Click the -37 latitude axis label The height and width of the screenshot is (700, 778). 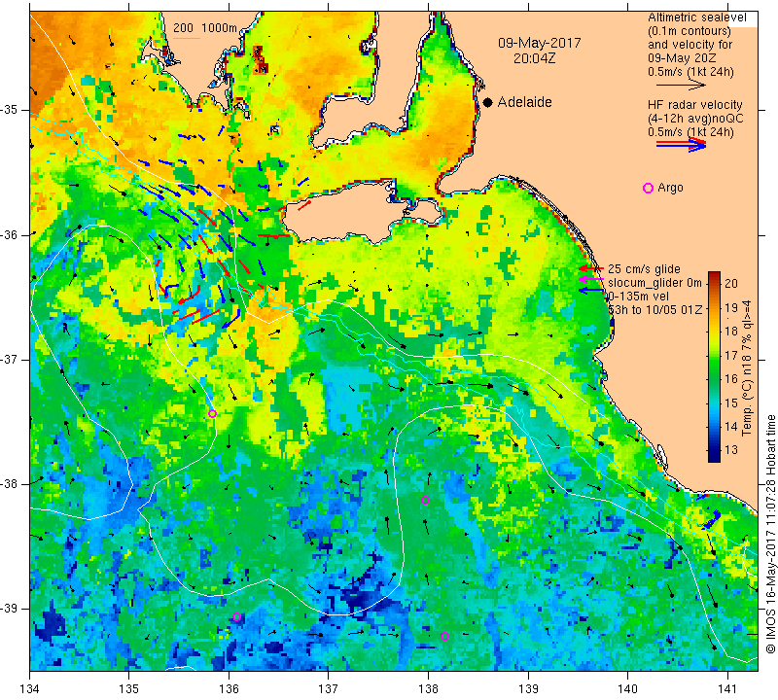pyautogui.click(x=11, y=359)
